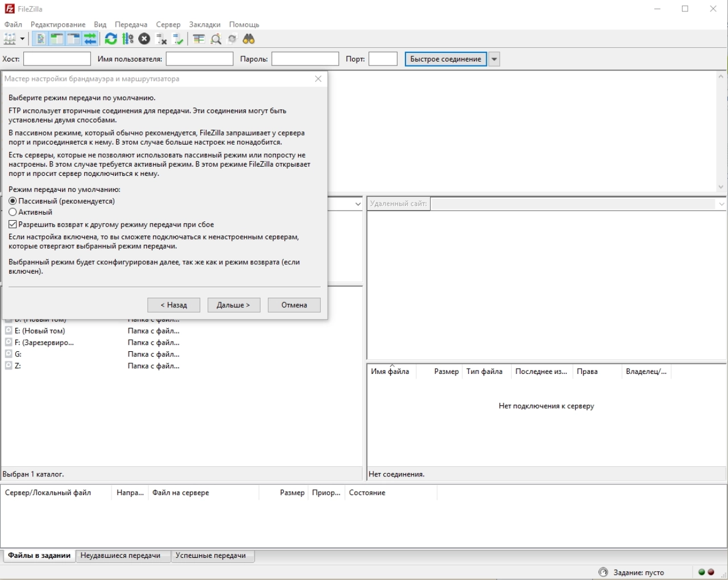Click the Отмена wizard button
728x580 pixels.
point(294,305)
